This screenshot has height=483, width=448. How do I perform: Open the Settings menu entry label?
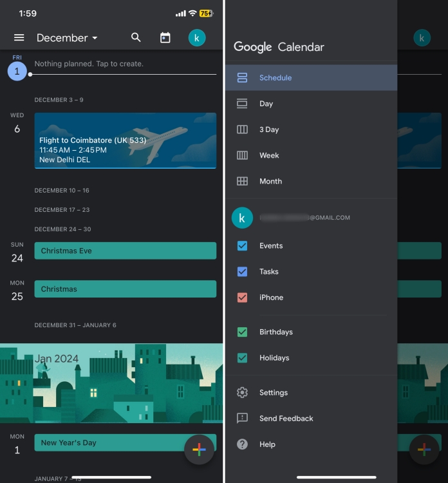274,392
